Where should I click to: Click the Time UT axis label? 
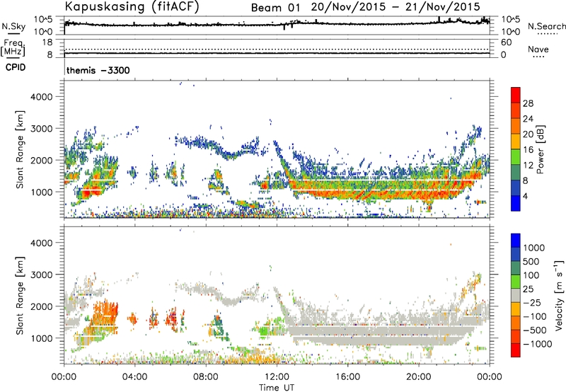tap(277, 388)
